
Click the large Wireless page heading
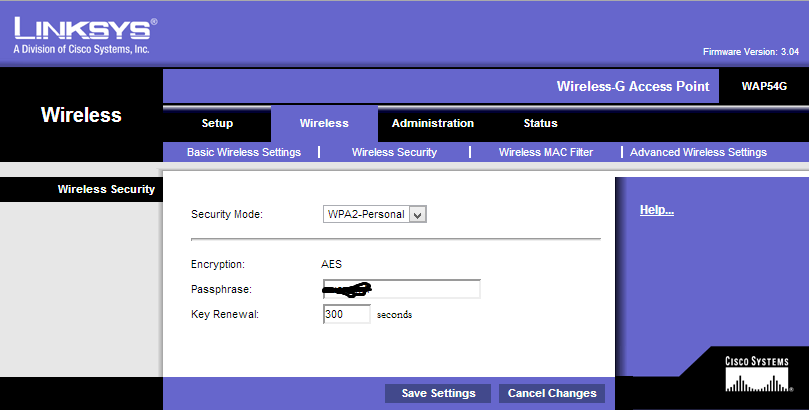click(81, 115)
